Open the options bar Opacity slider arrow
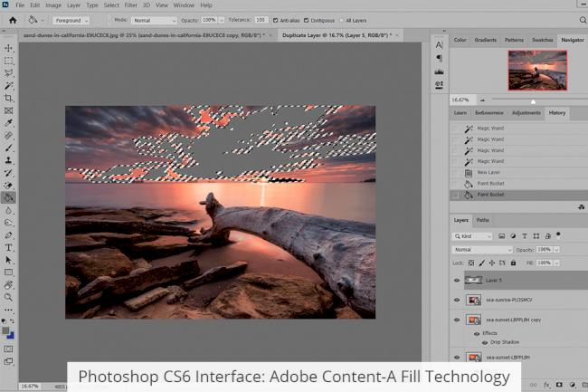The height and width of the screenshot is (392, 588). 222,20
